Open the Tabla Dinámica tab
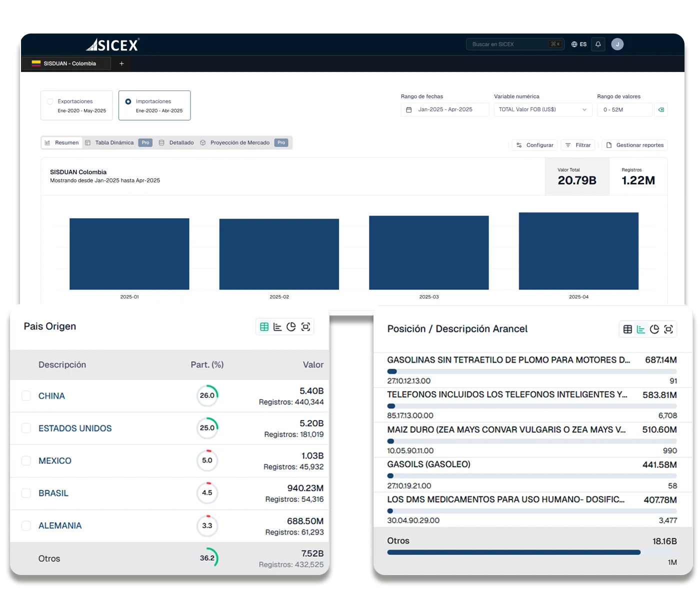The image size is (700, 616). click(118, 142)
